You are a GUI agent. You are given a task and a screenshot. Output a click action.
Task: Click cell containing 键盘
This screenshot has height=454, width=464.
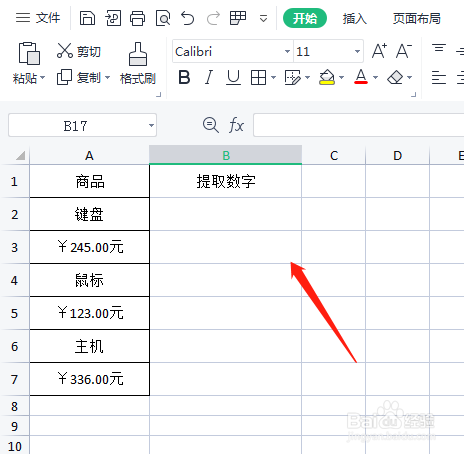[x=90, y=214]
